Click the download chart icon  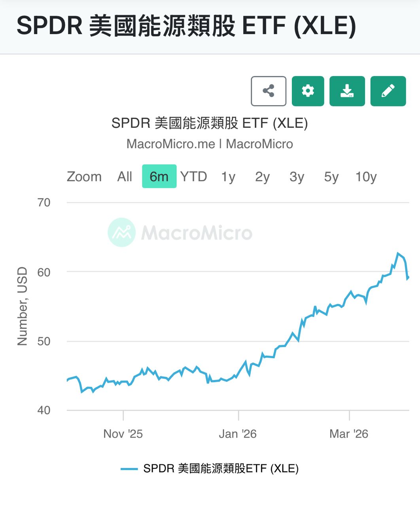coord(347,91)
